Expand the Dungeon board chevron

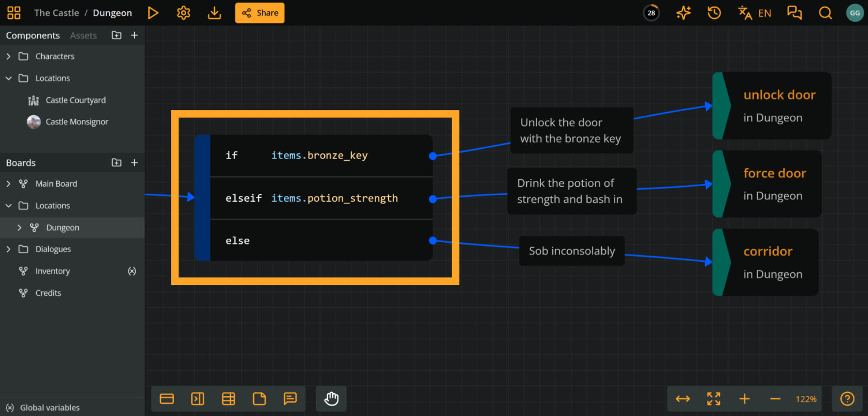tap(19, 227)
